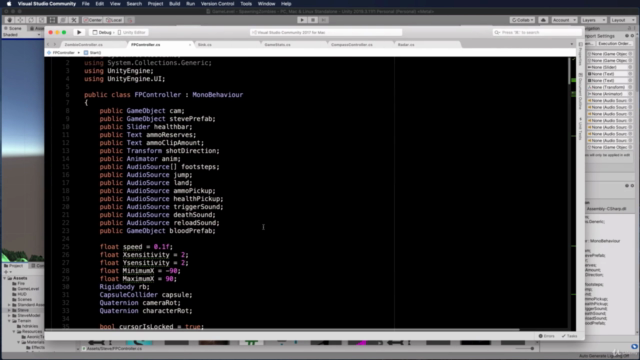Open the Edit menu
The width and height of the screenshot is (640, 360).
pos(100,4)
